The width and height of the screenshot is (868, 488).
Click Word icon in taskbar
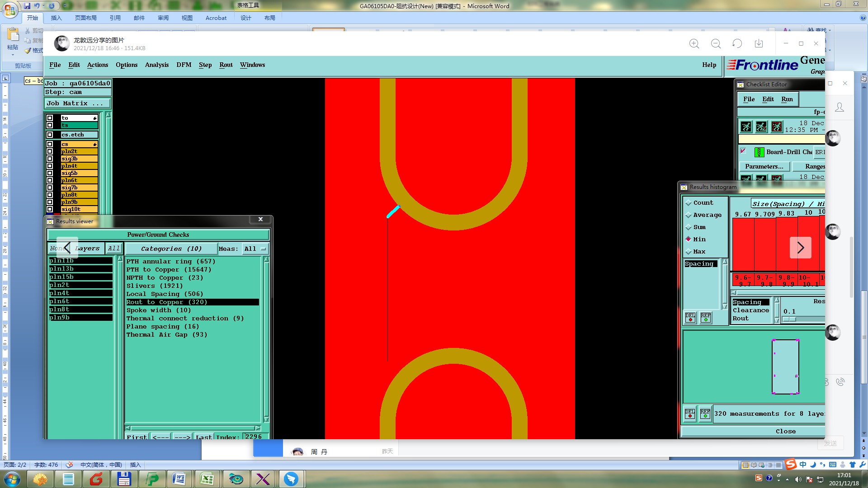coord(179,479)
